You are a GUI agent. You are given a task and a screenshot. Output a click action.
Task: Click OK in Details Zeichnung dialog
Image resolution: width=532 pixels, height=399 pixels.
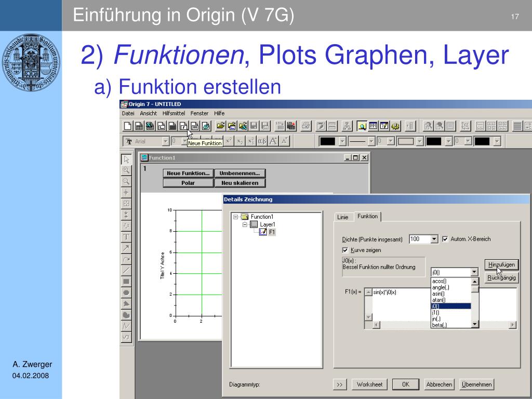406,384
